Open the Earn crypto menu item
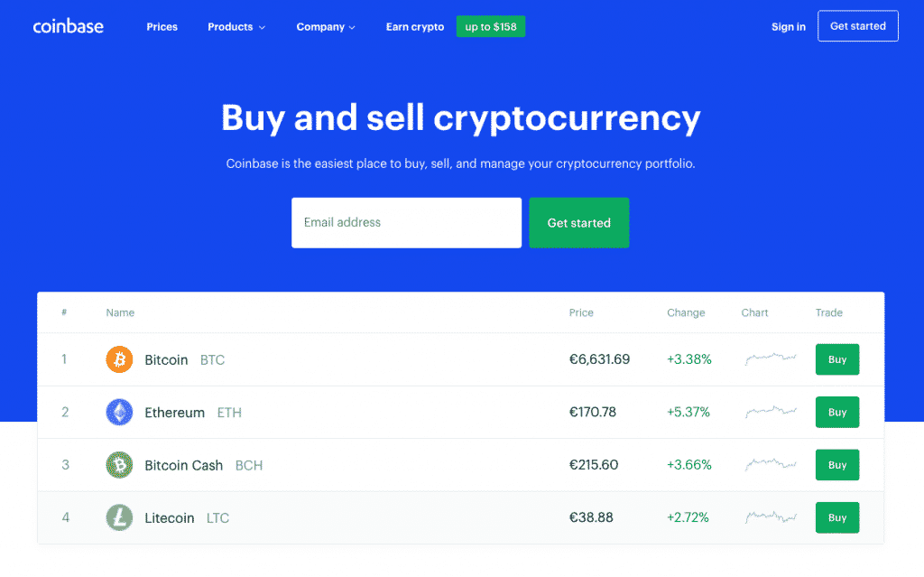The width and height of the screenshot is (924, 577). point(415,27)
